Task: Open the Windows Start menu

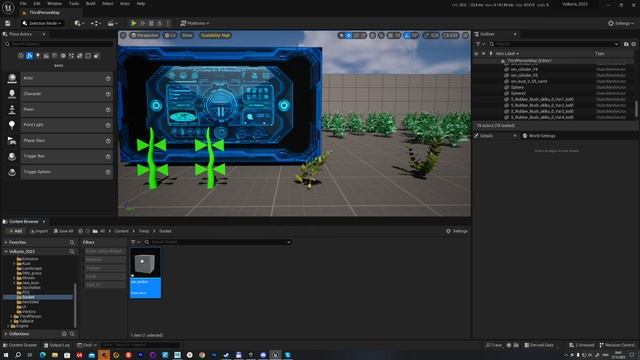Action: [x=6, y=355]
